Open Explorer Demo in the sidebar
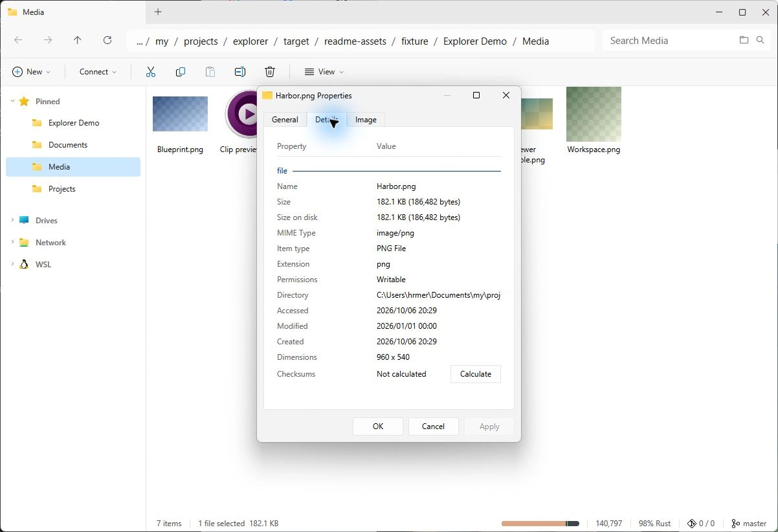The width and height of the screenshot is (778, 532). [73, 123]
